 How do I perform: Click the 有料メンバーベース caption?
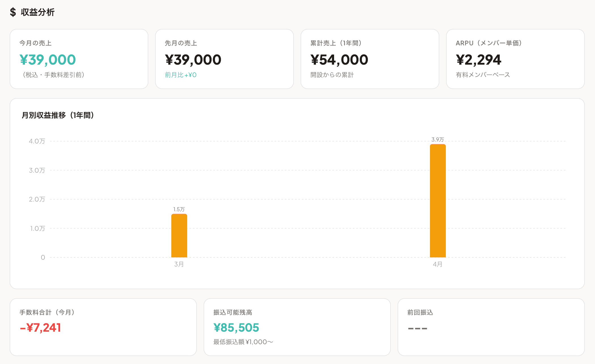pos(483,75)
